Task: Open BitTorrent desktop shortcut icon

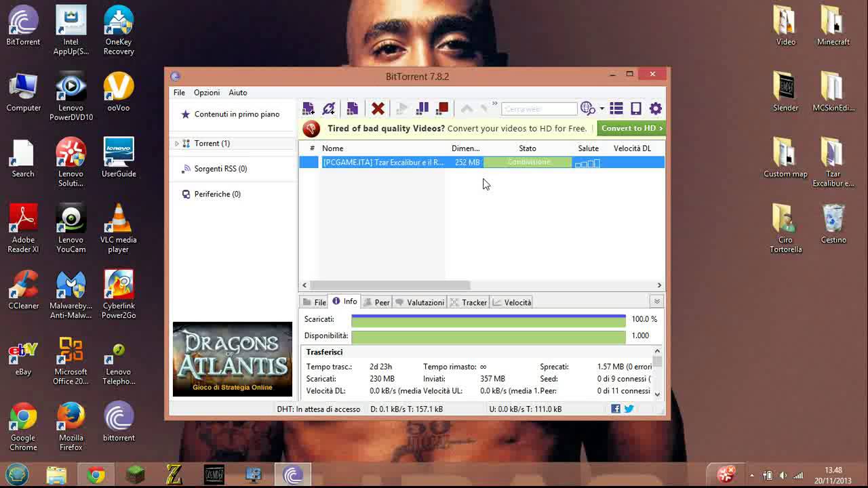Action: [23, 26]
